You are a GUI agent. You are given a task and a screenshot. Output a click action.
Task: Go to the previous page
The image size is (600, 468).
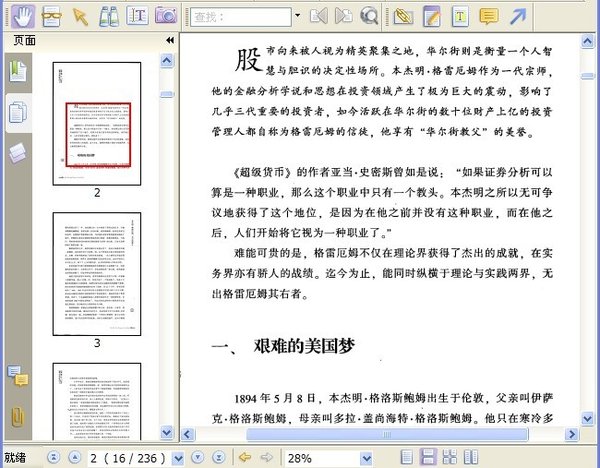pos(75,457)
